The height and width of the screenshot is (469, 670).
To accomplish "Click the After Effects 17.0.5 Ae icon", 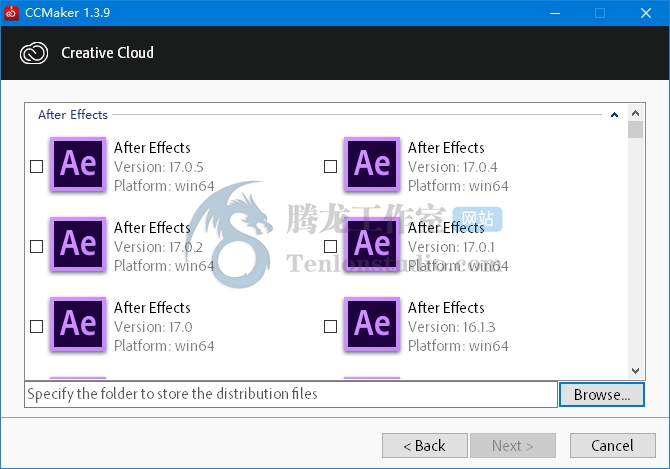I will (x=78, y=164).
